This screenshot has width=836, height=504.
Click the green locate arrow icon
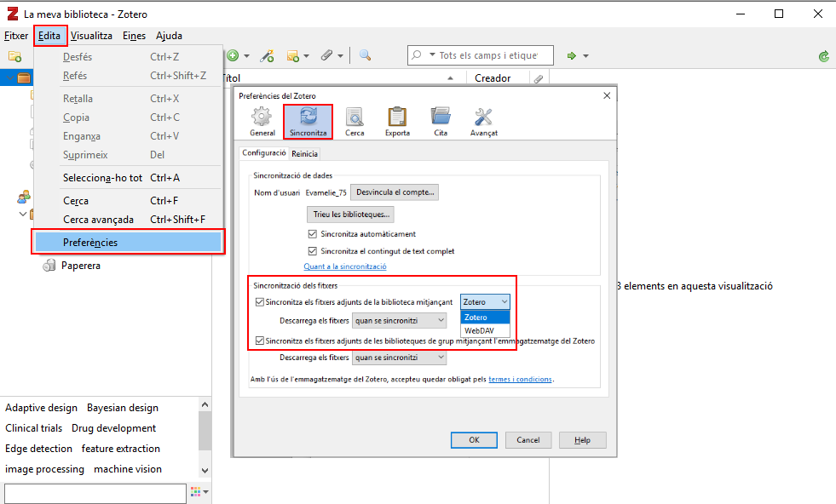click(x=572, y=55)
